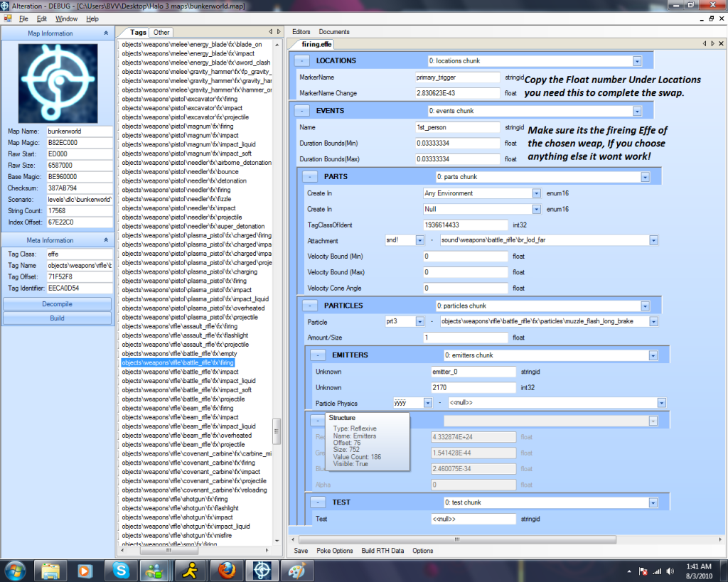Open the locations chunk dropdown

tap(637, 61)
